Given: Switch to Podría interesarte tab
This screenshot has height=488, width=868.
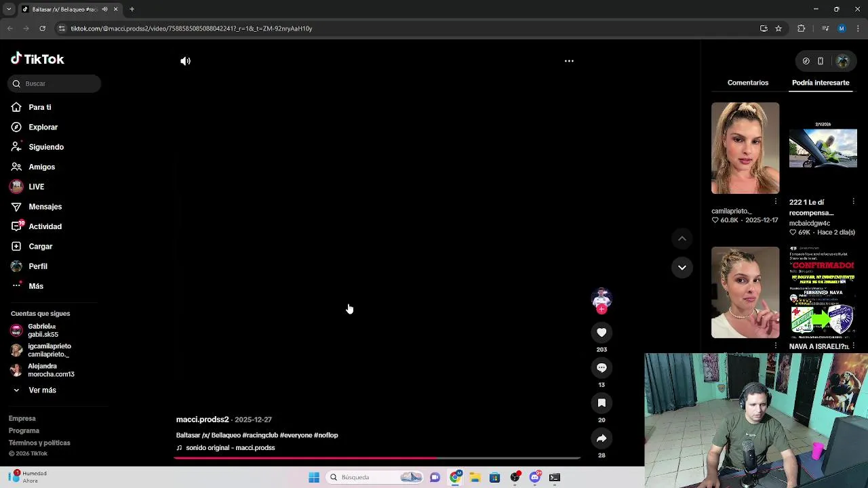Looking at the screenshot, I should (x=821, y=83).
